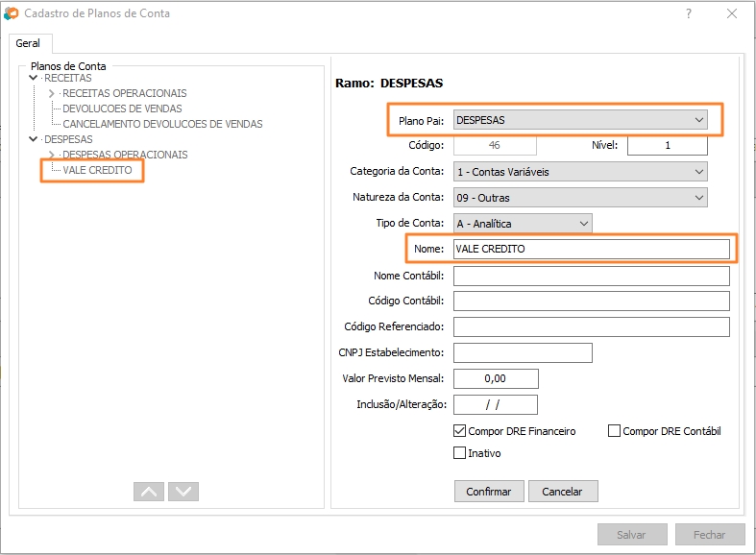Click the move down arrow button

click(x=183, y=491)
